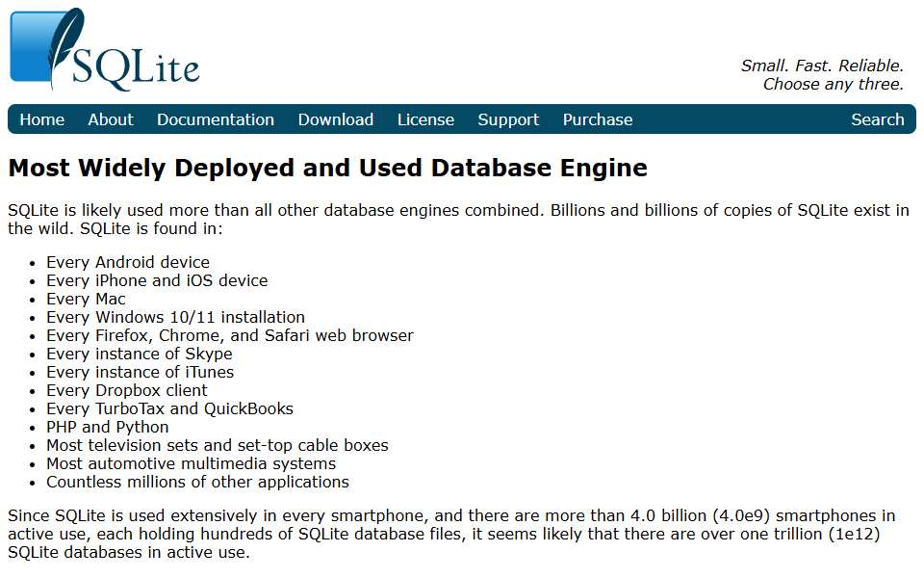Click 'Most television sets' list item
Screen dimensions: 924x578
click(x=218, y=445)
